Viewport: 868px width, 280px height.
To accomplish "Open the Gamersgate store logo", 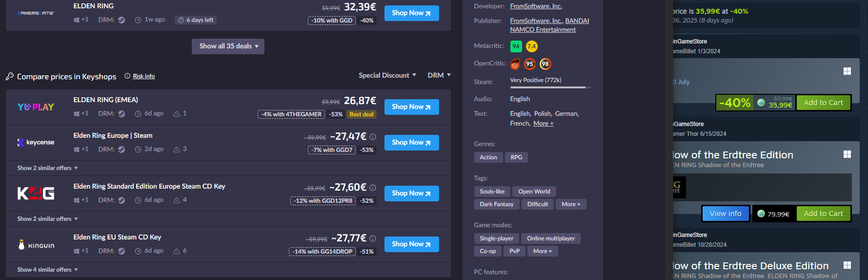I will coord(36,13).
